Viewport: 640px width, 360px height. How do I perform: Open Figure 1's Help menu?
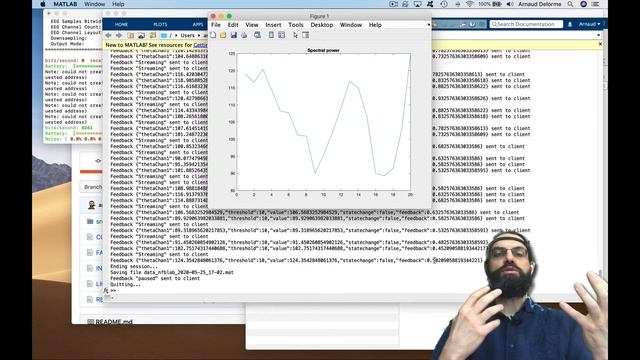(x=375, y=25)
